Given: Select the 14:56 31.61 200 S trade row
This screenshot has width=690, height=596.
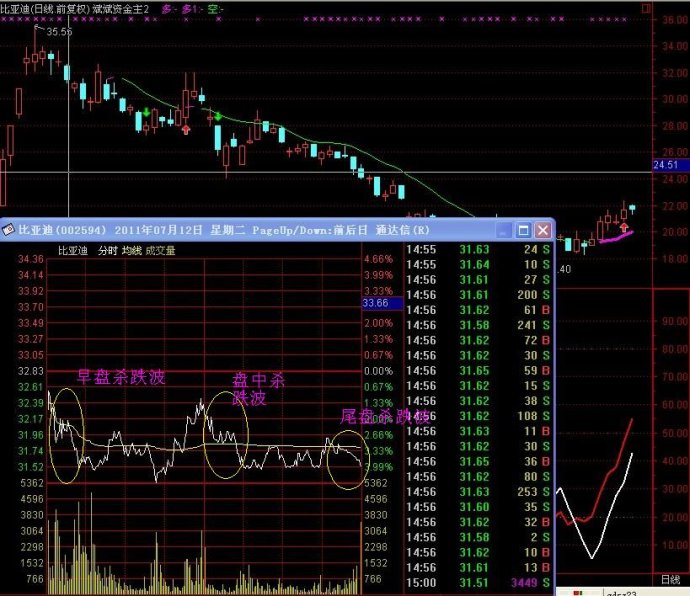Looking at the screenshot, I should (x=478, y=295).
